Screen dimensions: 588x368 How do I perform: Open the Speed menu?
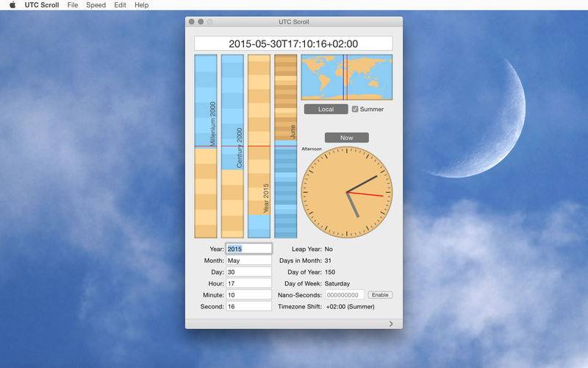(96, 5)
